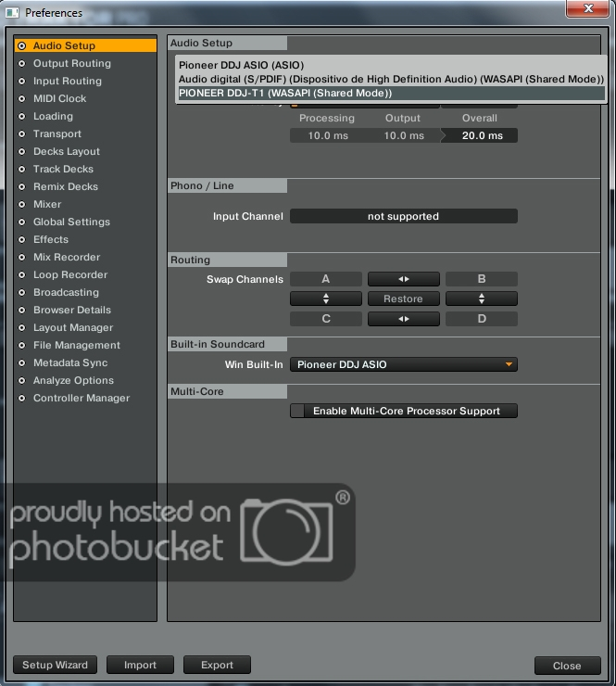Click the orange arrow of Win Built-In dropdown
Image resolution: width=616 pixels, height=686 pixels.
point(509,364)
